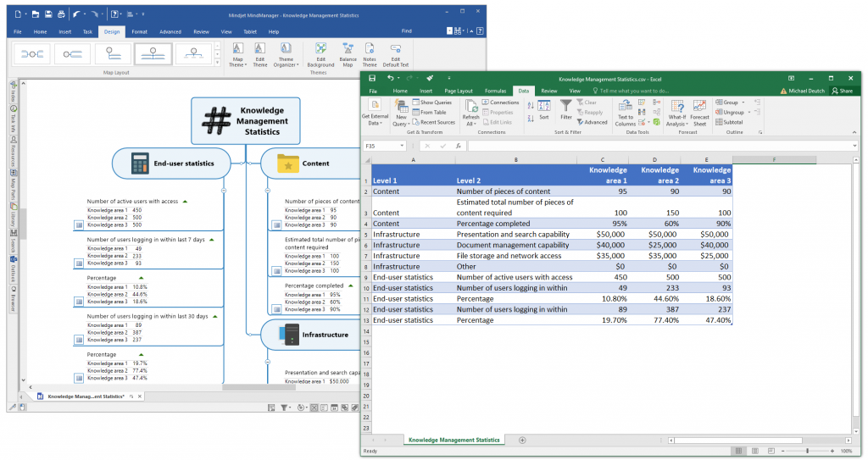Open Excel's Page Layout tab
The width and height of the screenshot is (868, 460).
point(459,91)
